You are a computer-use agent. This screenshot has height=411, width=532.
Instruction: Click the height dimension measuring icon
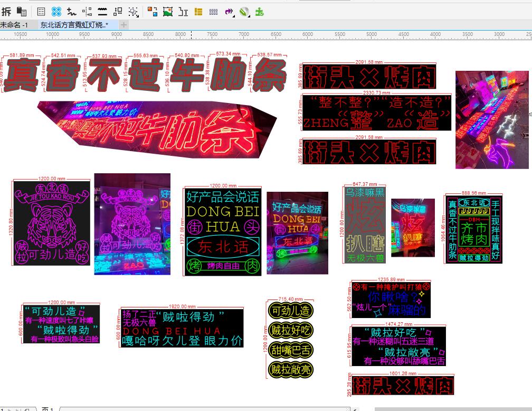[183, 11]
